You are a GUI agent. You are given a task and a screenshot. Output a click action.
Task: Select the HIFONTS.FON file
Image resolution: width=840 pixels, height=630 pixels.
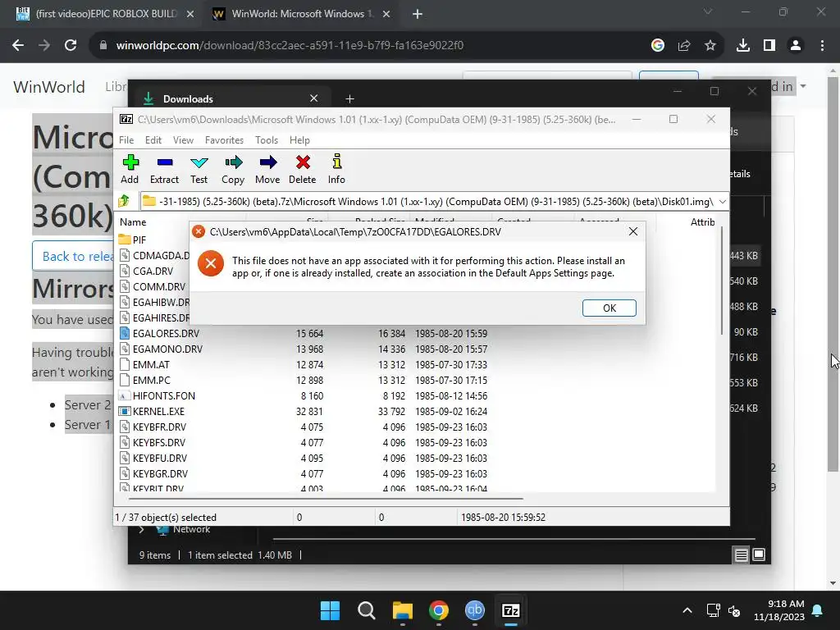pos(164,396)
